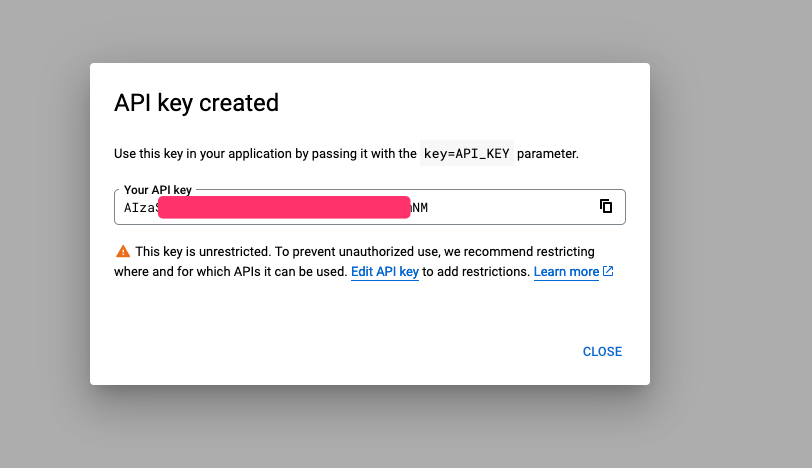Click the AIza prefix of the key
This screenshot has width=812, height=468.
click(x=138, y=207)
